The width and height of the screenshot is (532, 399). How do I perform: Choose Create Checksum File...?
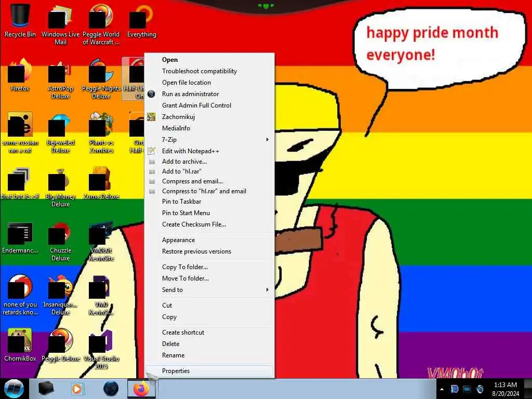209,224
